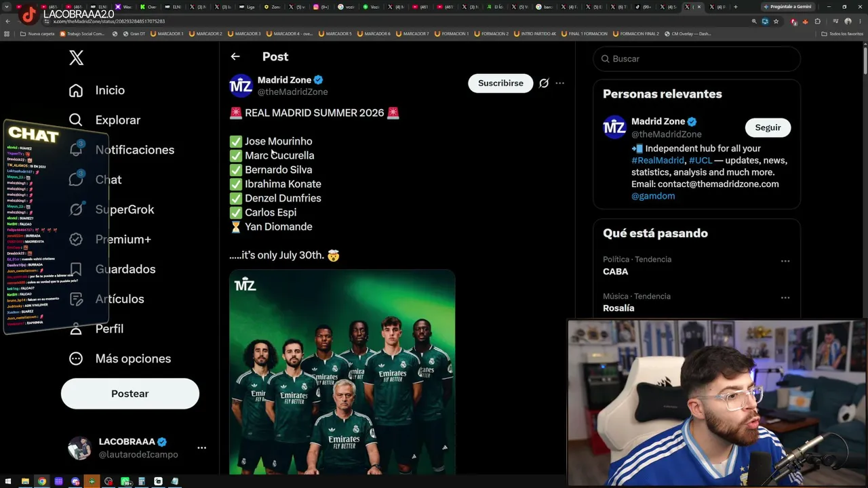Open options for the Rosalía trend
868x488 pixels.
pos(785,298)
